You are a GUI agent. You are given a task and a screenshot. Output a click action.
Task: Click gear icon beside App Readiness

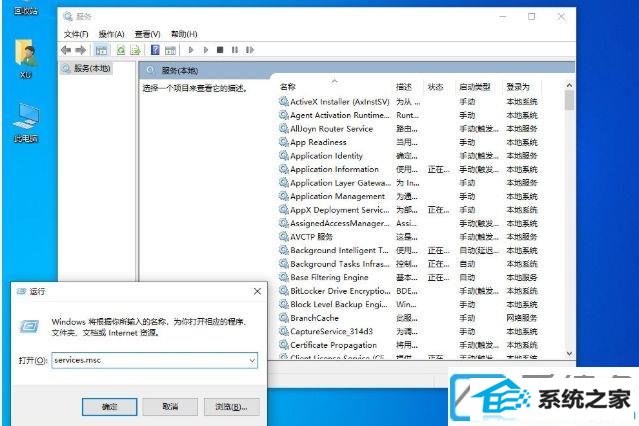[x=284, y=142]
